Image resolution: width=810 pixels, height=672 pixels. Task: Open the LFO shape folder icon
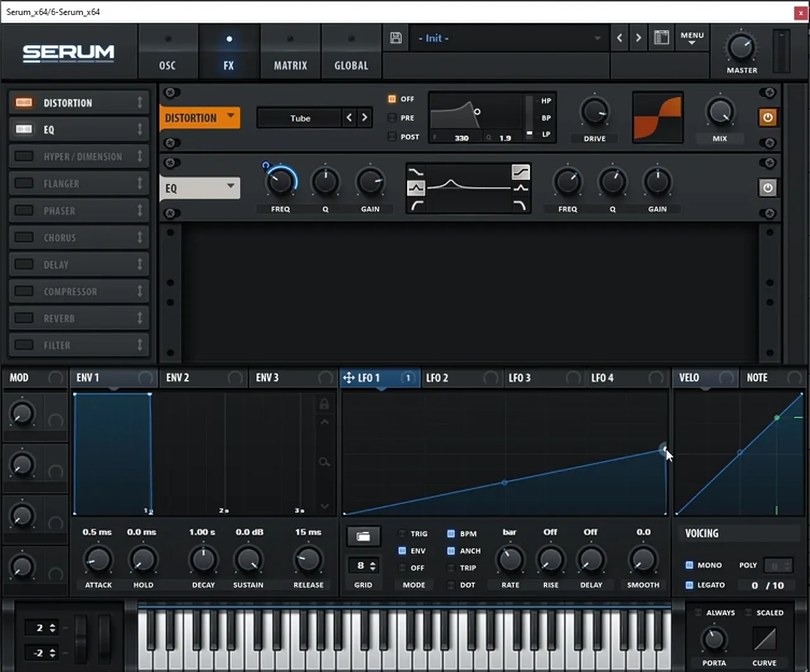tap(363, 537)
